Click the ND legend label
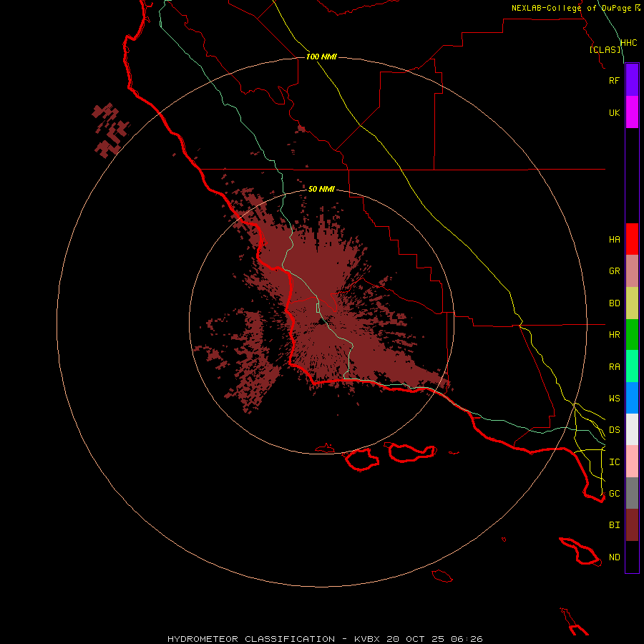 coord(614,557)
